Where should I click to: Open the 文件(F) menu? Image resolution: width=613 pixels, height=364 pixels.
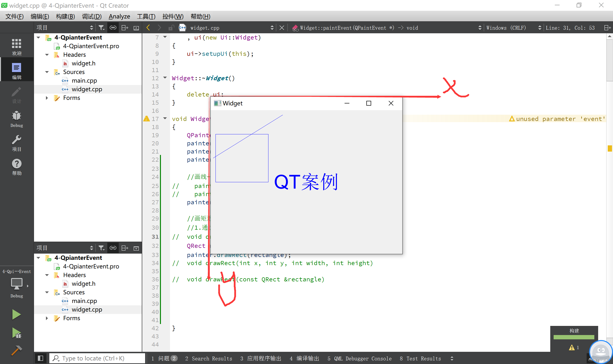(x=14, y=17)
